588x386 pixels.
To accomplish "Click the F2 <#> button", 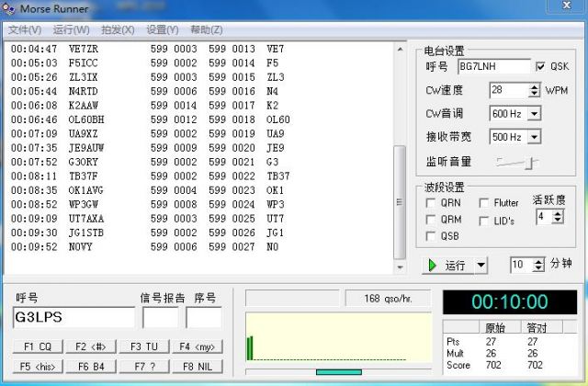I will [91, 346].
